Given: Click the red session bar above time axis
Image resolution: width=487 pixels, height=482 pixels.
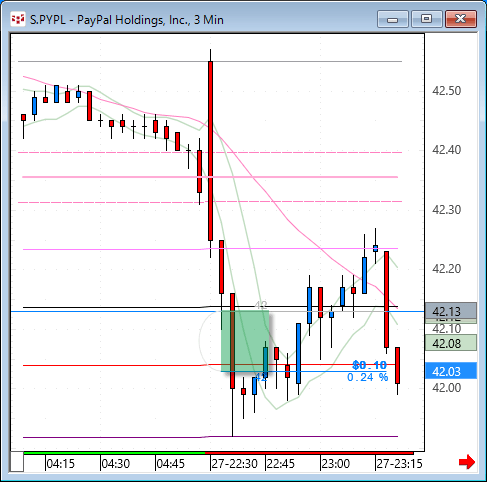Looking at the screenshot, I should (x=309, y=453).
